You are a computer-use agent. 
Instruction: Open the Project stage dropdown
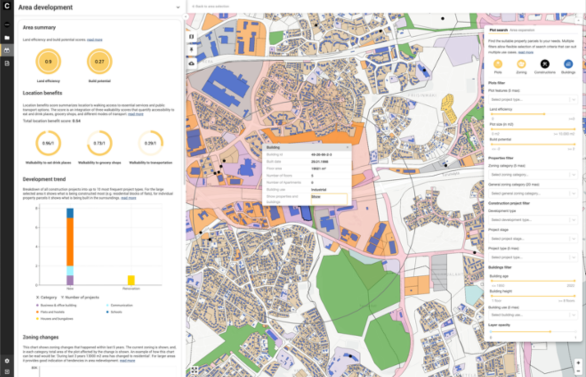coord(533,238)
